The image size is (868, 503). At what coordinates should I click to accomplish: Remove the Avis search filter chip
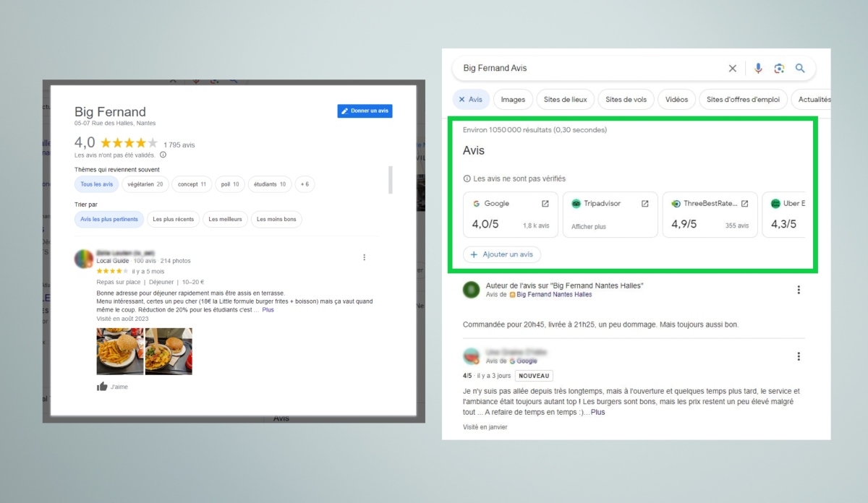461,100
